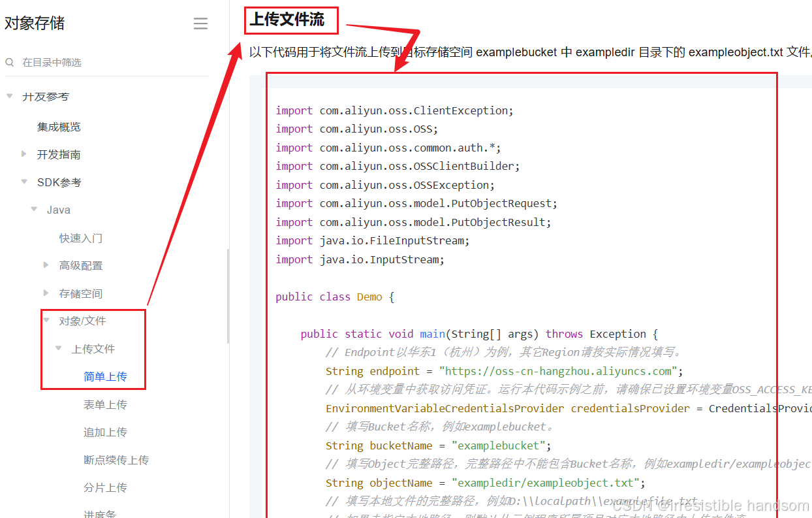
Task: Click the String endpoint code line
Action: coord(505,371)
